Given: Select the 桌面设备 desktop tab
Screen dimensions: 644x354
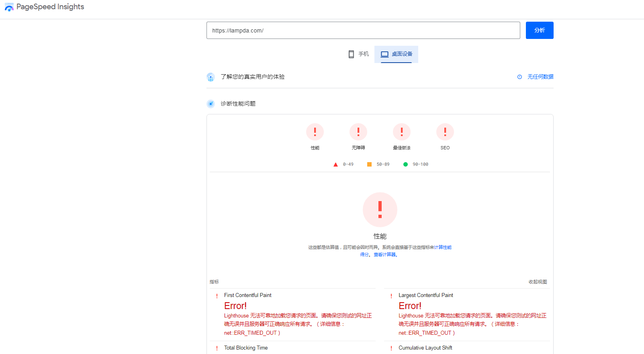Looking at the screenshot, I should click(x=396, y=54).
